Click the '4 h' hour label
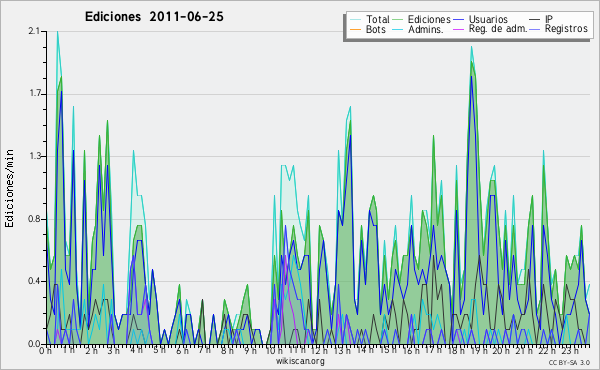The width and height of the screenshot is (600, 370). coord(136,350)
